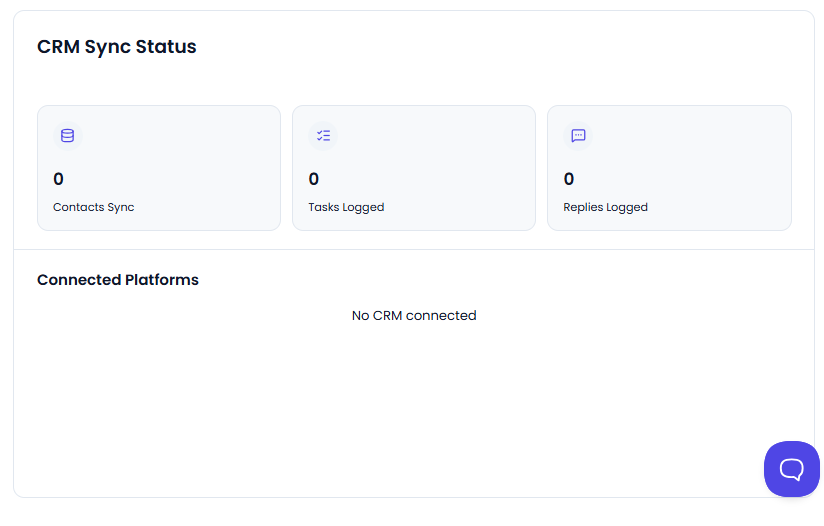Click the checklist icon above Tasks Logged

click(323, 136)
